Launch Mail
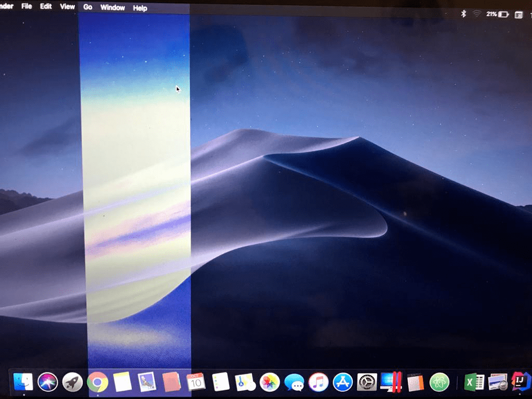This screenshot has width=532, height=399. tap(147, 382)
